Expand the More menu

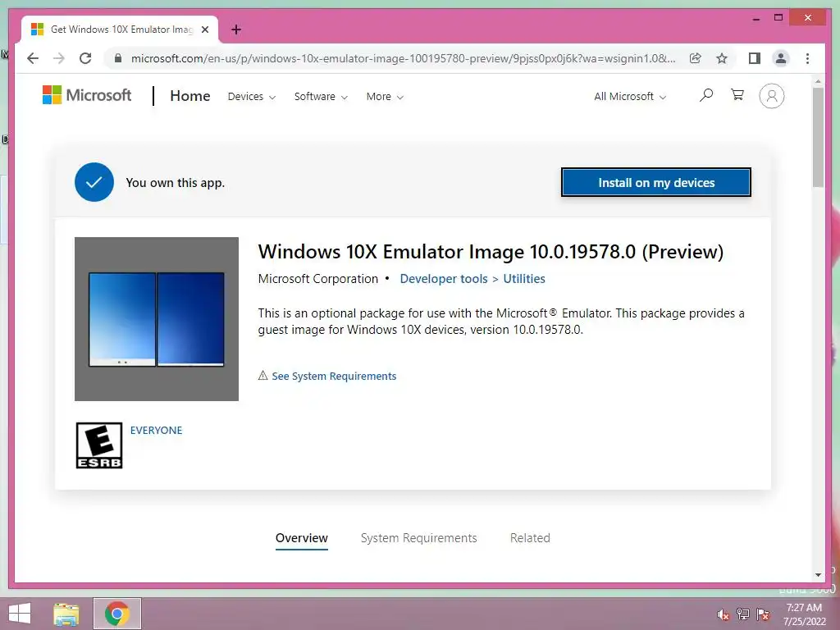(x=385, y=97)
